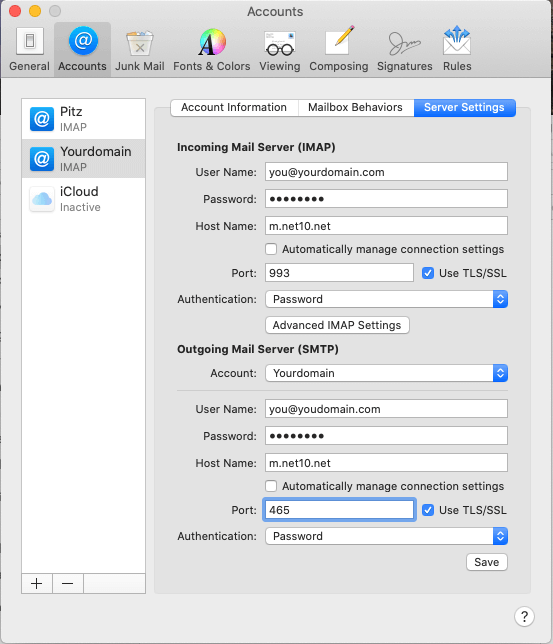
Task: Click the outgoing SMTP Host Name field
Action: [x=386, y=463]
